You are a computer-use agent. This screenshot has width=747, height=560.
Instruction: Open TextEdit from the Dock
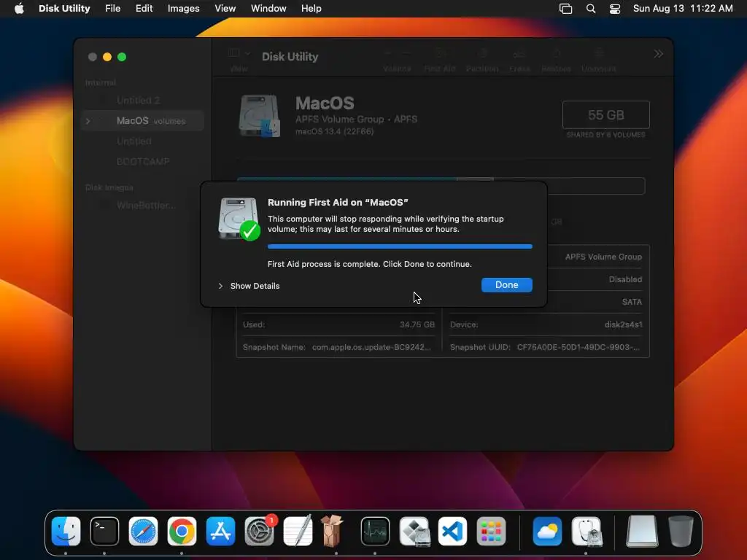click(x=298, y=531)
